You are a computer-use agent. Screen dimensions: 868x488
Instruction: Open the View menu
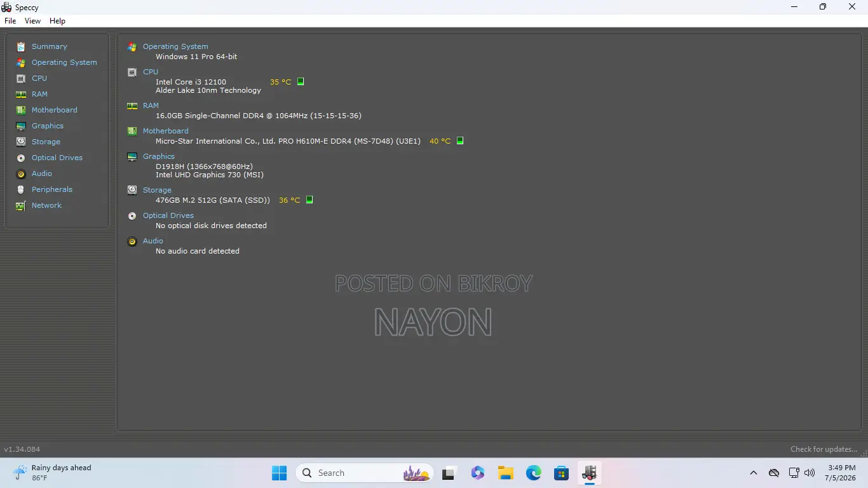click(32, 21)
